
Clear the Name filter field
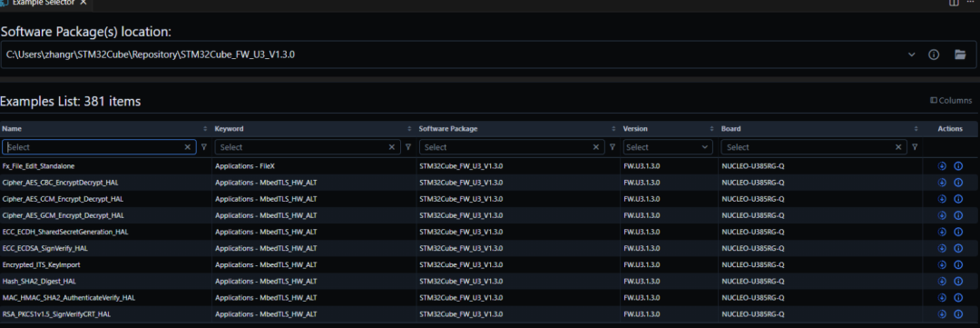[x=188, y=147]
